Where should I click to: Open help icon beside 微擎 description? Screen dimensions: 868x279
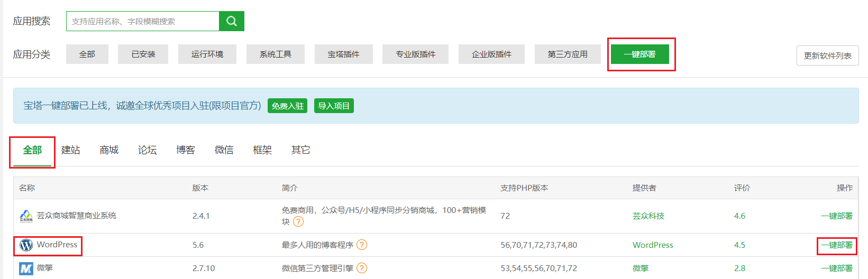pos(362,268)
